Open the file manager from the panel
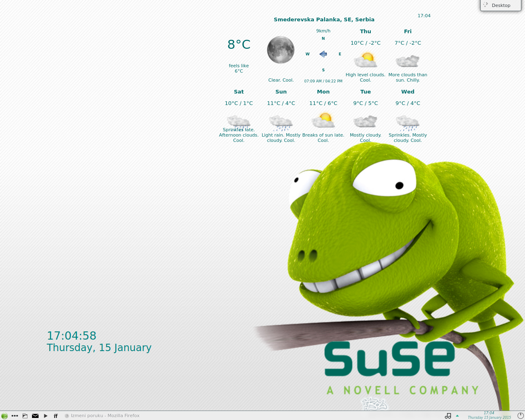The image size is (525, 420). coord(25,416)
